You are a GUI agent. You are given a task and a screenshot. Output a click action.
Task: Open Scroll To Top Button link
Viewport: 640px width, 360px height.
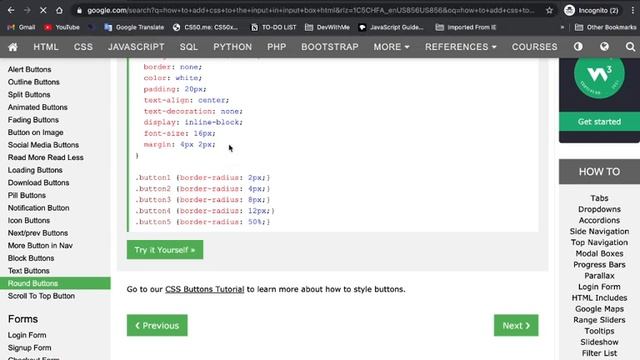click(x=41, y=296)
